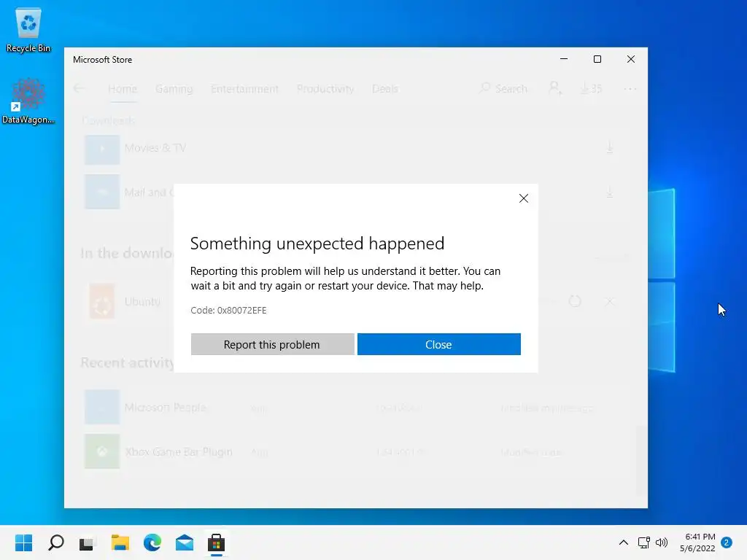Open the Deals tab

(x=385, y=89)
